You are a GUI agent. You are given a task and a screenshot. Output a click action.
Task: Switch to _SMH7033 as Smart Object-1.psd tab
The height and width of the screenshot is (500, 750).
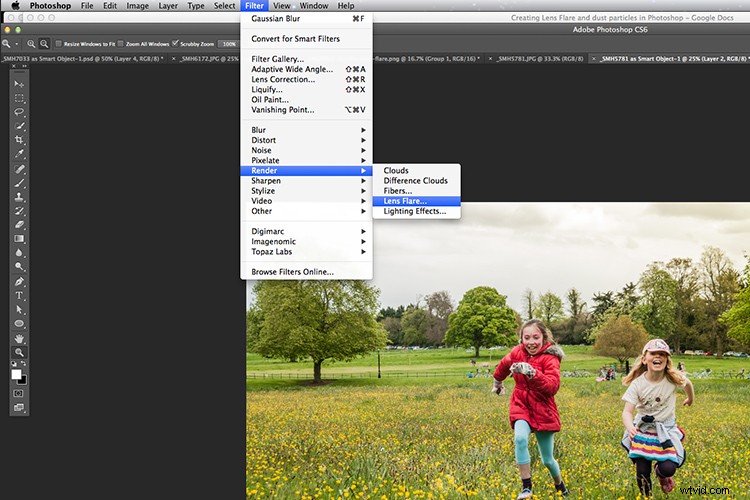click(83, 59)
